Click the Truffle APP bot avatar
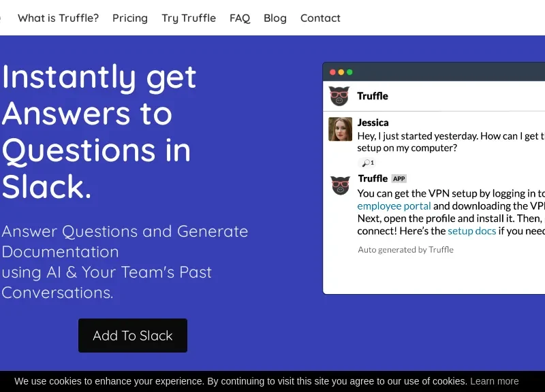 340,185
